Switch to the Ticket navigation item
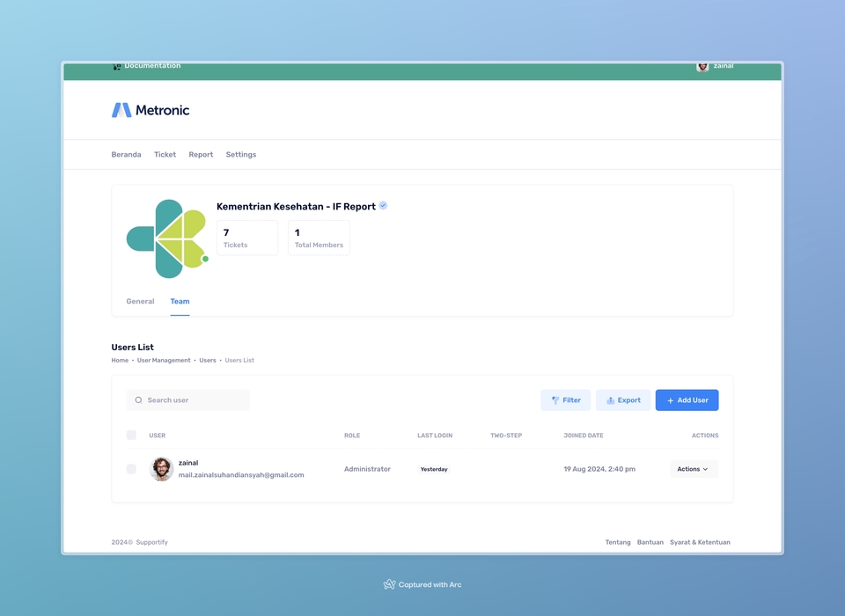 coord(165,154)
